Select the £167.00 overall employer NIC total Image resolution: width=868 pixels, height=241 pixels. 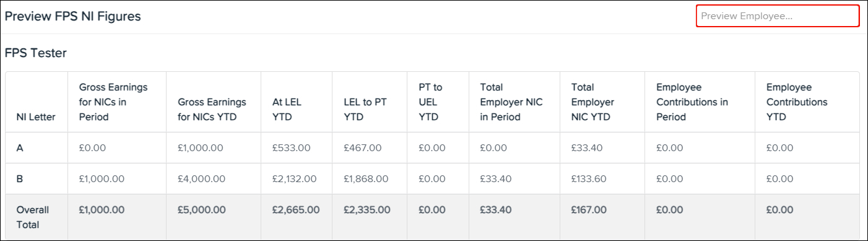point(589,210)
